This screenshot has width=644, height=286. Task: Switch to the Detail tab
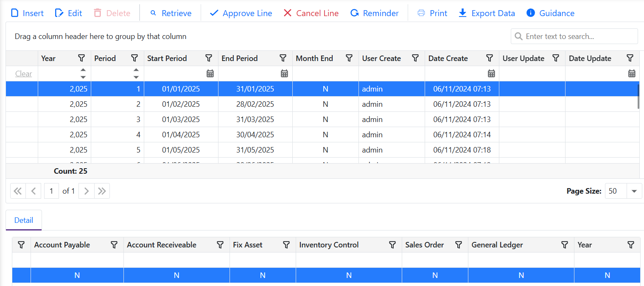click(24, 220)
